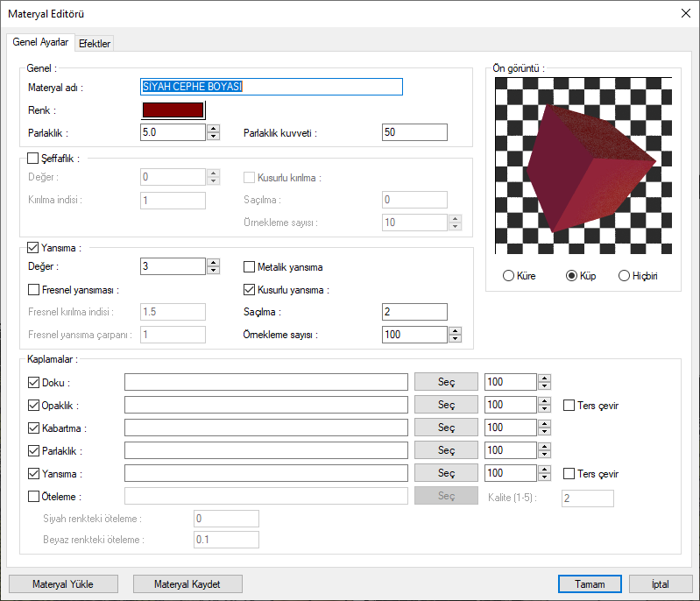
Task: Toggle the Metalik yansıma checkbox
Action: [249, 266]
